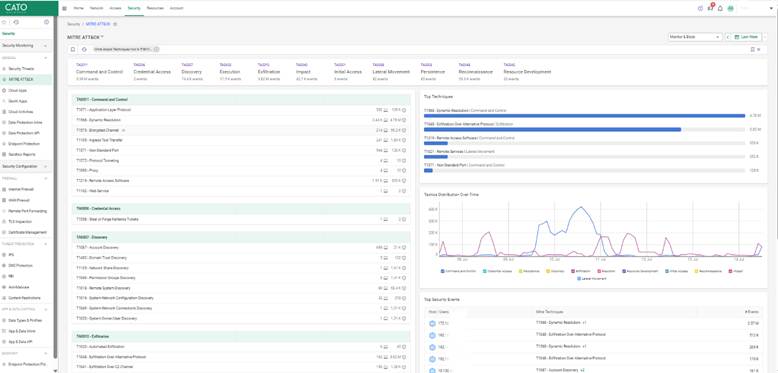
Task: Click Sandbox Reports icon in sidebar
Action: click(x=4, y=154)
